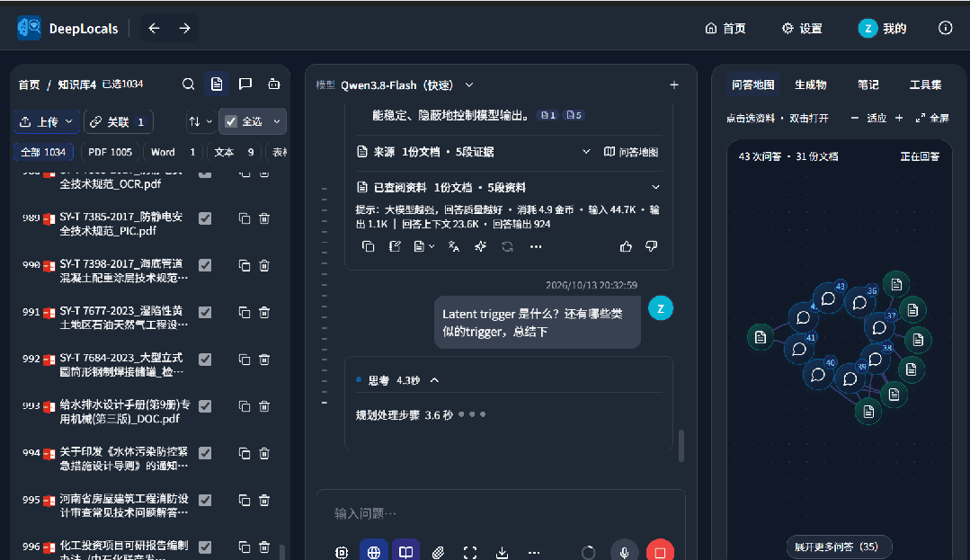Click the 关联 1 button
The image size is (970, 560).
coord(118,122)
